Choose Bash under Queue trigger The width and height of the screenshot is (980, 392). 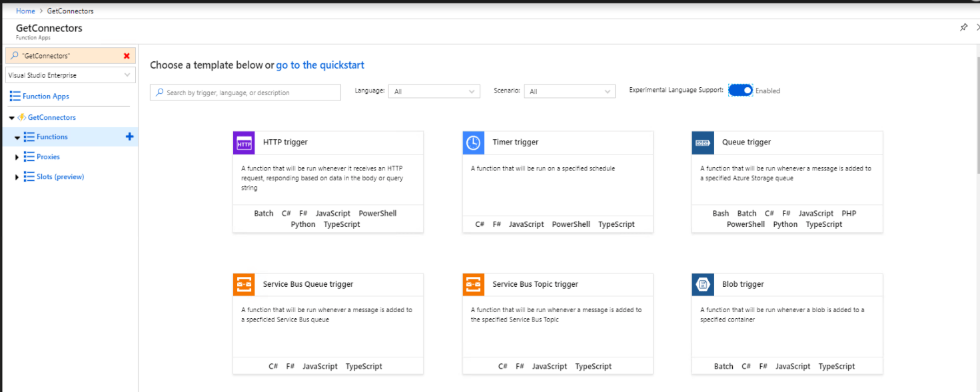coord(721,214)
